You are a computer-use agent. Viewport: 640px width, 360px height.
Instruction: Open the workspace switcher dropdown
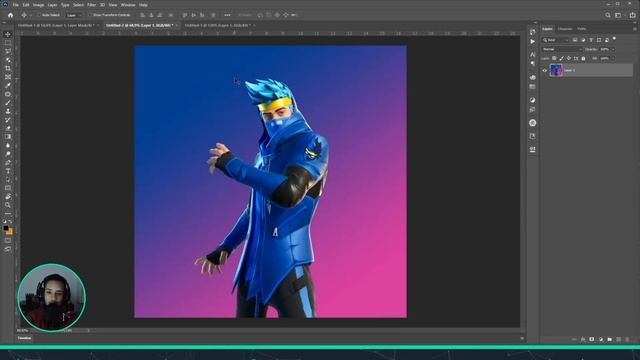tap(619, 15)
